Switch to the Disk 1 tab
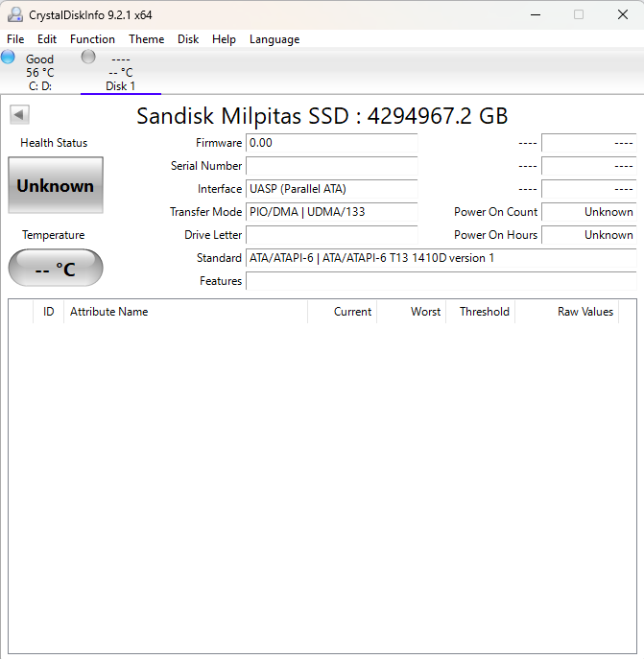The height and width of the screenshot is (659, 644). click(121, 85)
